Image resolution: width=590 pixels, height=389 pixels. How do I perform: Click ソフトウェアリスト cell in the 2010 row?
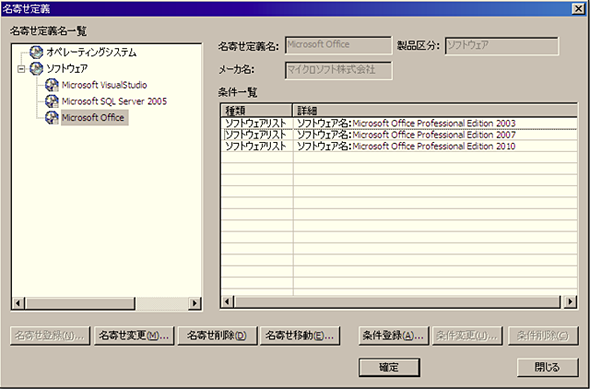tap(256, 146)
